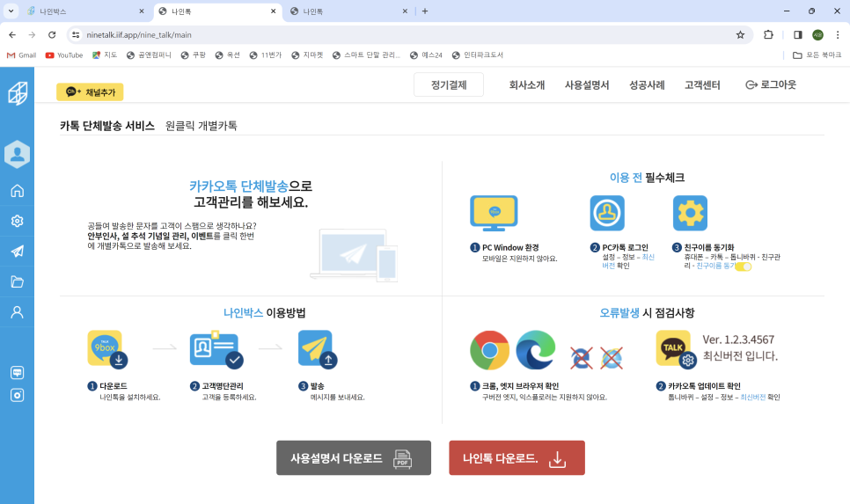The width and height of the screenshot is (850, 504).
Task: Switch to the third 나인톡 tab
Action: coord(348,11)
